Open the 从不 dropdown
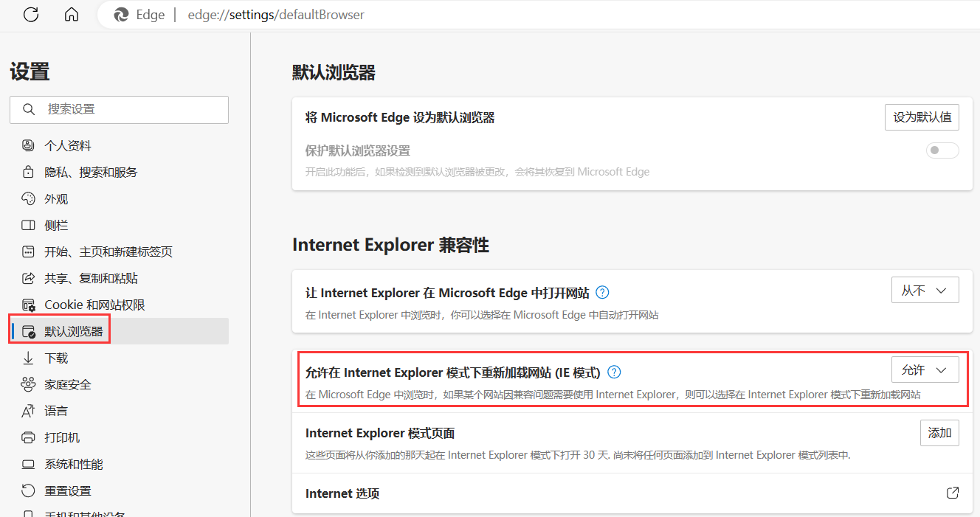Viewport: 980px width, 517px height. click(x=925, y=290)
